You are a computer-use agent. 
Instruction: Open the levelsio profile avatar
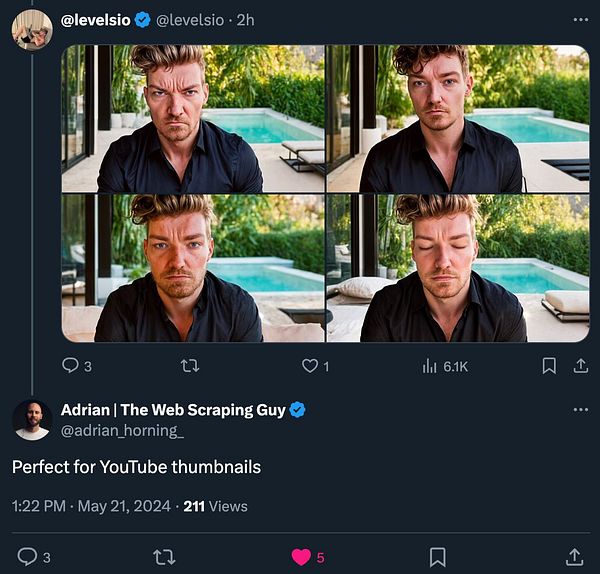point(32,29)
